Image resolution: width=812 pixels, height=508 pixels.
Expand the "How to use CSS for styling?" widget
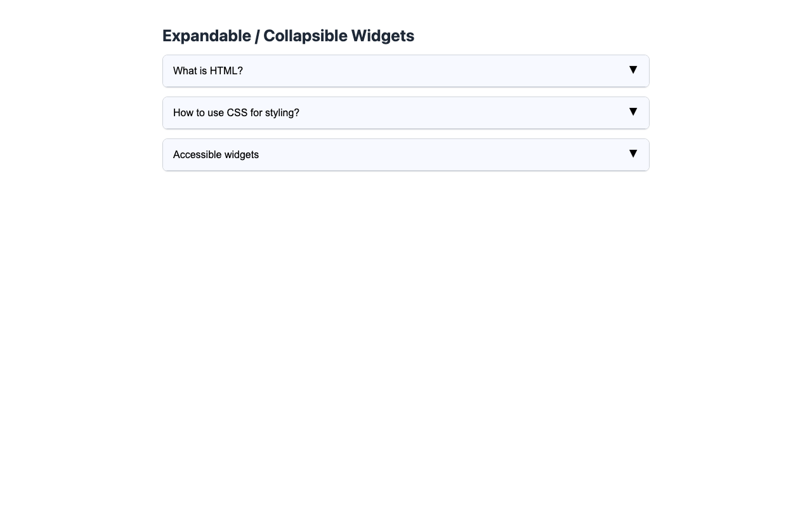pos(406,112)
